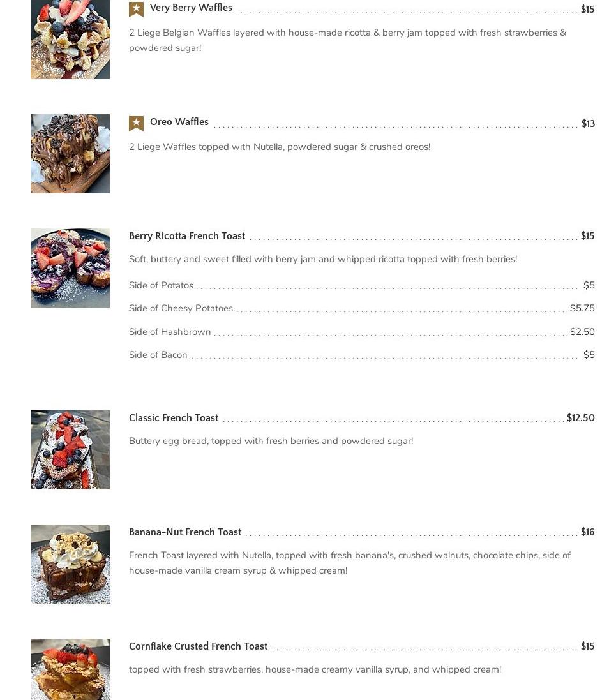Viewport: 616px width, 700px height.
Task: Choose the Banana-Nut French Toast title
Action: 185,532
